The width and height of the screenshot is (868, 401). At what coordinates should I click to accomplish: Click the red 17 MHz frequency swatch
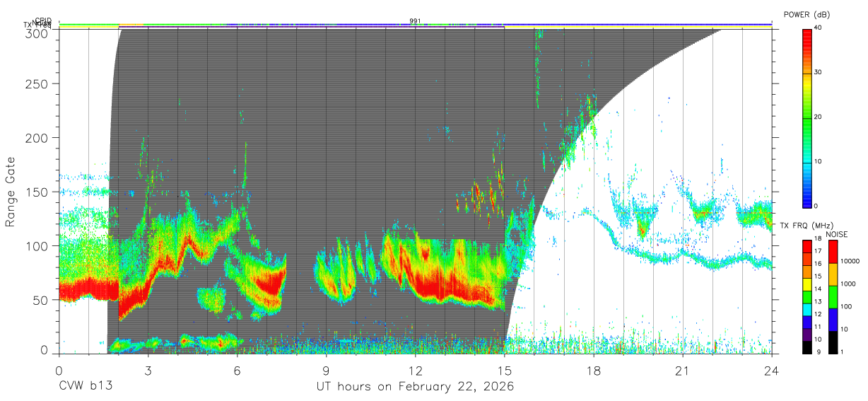point(807,246)
